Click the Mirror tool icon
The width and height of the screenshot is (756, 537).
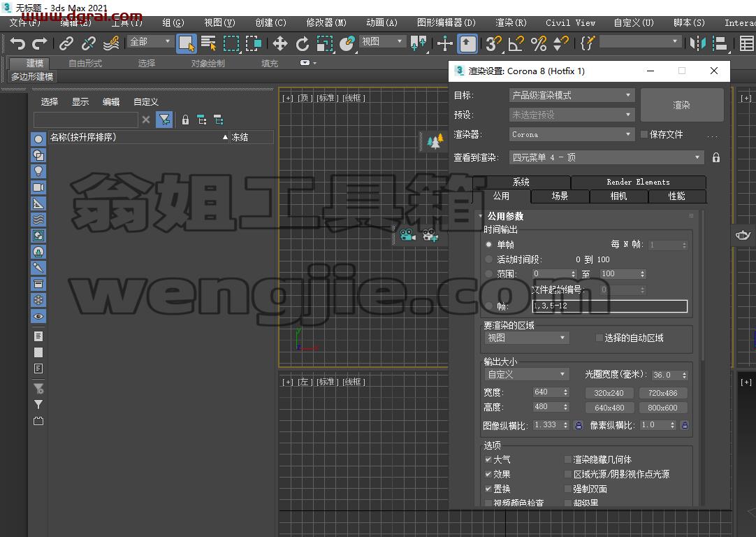click(x=697, y=43)
